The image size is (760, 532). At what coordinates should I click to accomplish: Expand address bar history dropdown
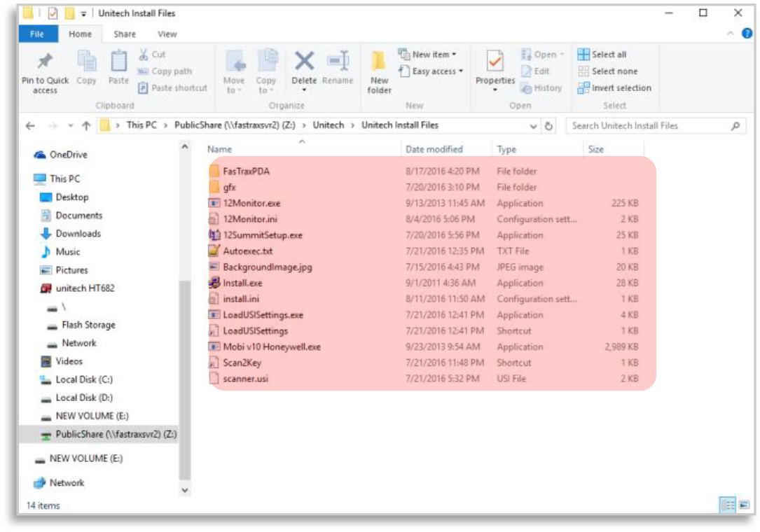pos(532,127)
